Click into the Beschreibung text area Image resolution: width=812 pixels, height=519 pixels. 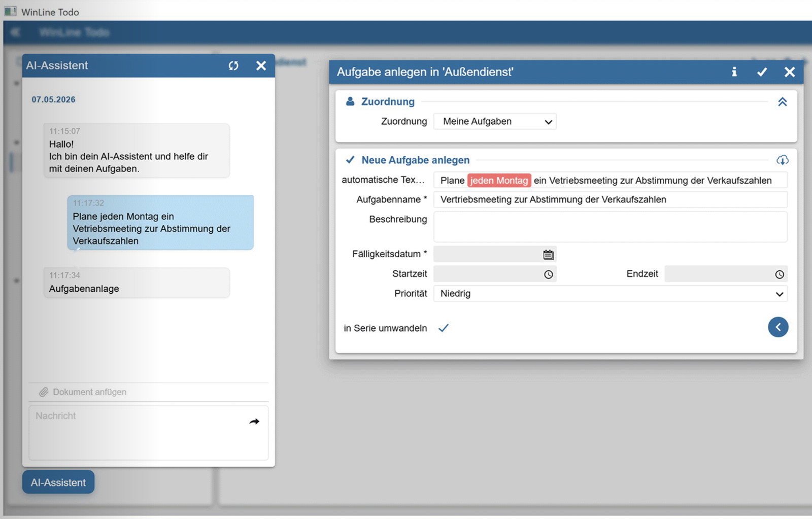click(611, 227)
